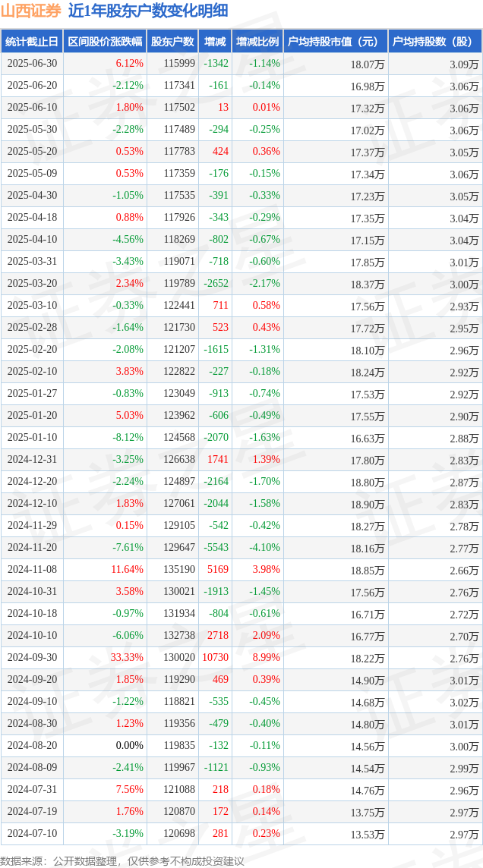Click the 山西证券 title text

(31, 11)
